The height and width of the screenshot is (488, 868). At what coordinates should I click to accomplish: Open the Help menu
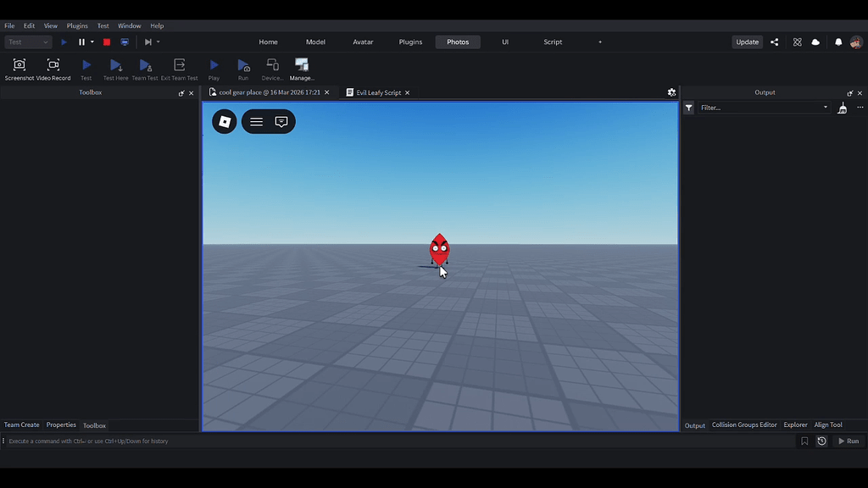point(157,26)
